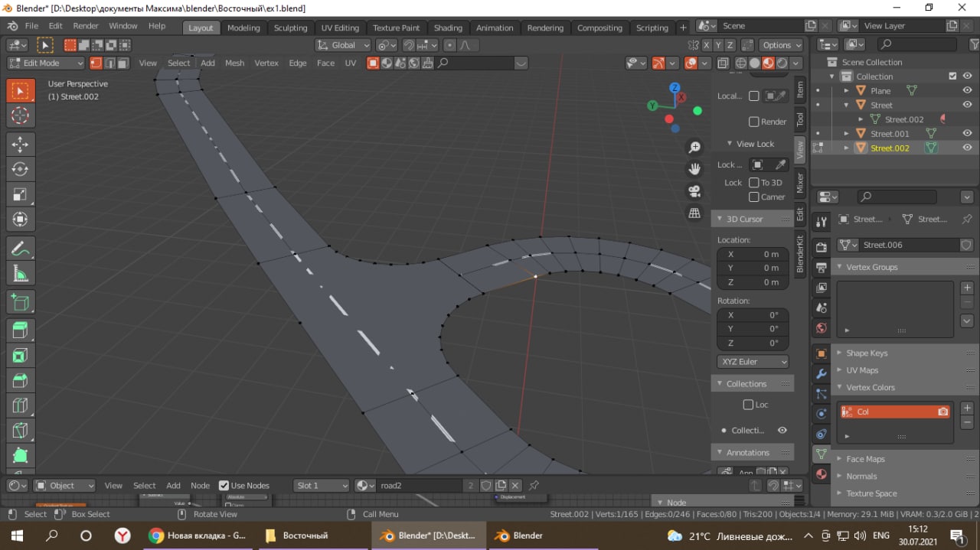Open Tool properties tab icon
This screenshot has width=980, height=550.
821,222
